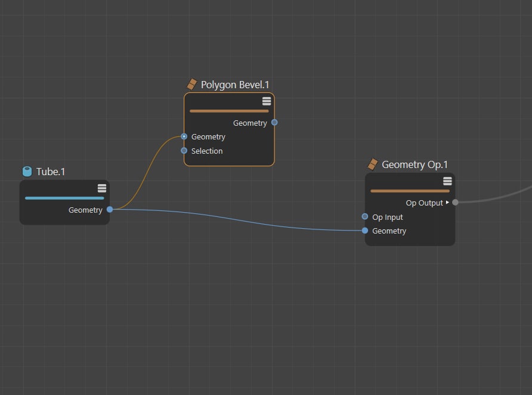Click the blue color bar of Tube.1 node
The width and height of the screenshot is (532, 395).
pyautogui.click(x=64, y=198)
